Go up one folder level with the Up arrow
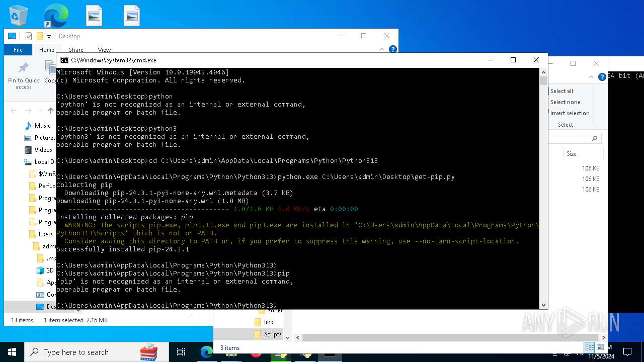644x362 pixels. pos(51,111)
